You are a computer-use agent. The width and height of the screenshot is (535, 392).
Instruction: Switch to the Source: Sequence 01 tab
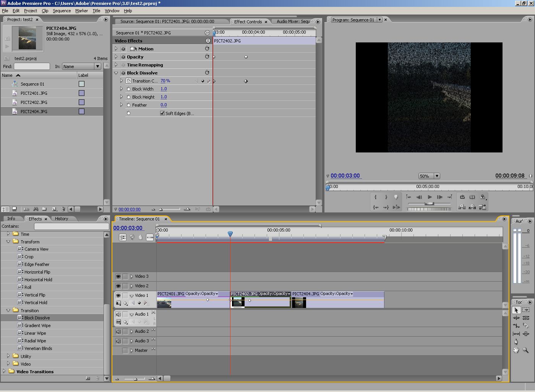point(167,21)
